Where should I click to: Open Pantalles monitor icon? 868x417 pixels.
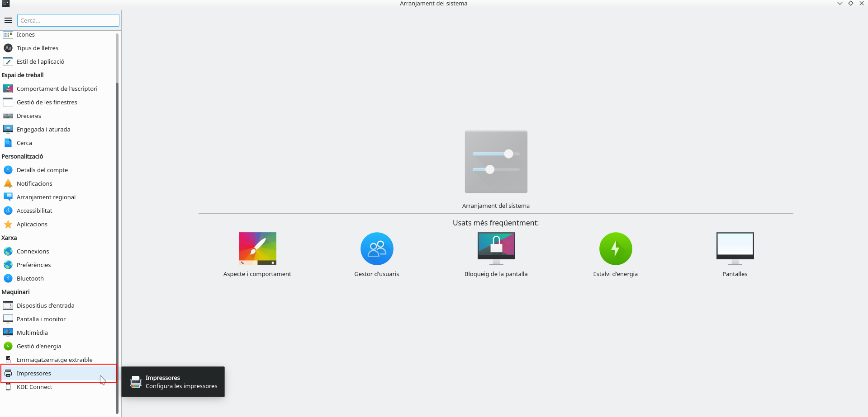click(x=735, y=249)
